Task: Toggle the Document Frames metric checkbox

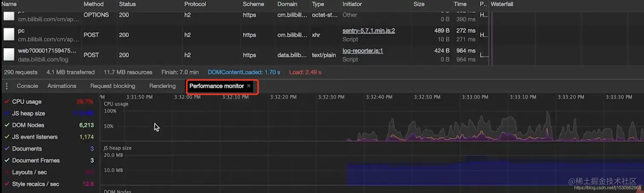Action: click(7, 161)
